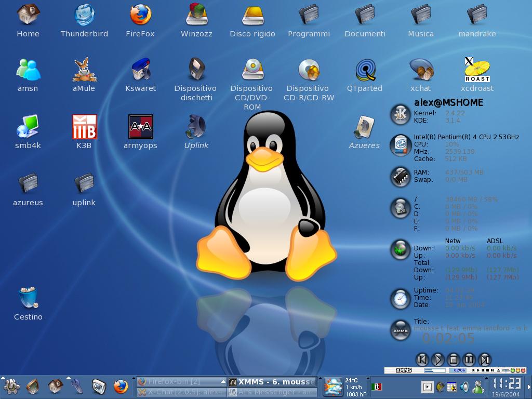Open the FireFox desktop shortcut

coord(140,14)
